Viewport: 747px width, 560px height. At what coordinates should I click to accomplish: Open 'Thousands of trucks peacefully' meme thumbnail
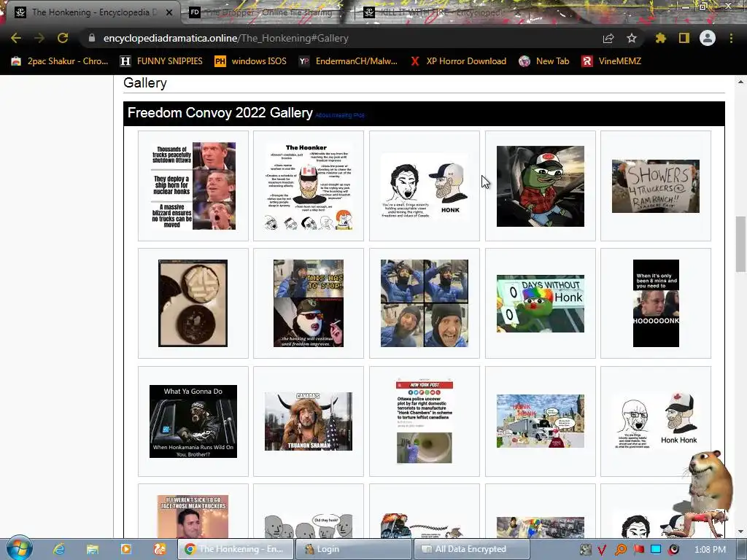193,186
